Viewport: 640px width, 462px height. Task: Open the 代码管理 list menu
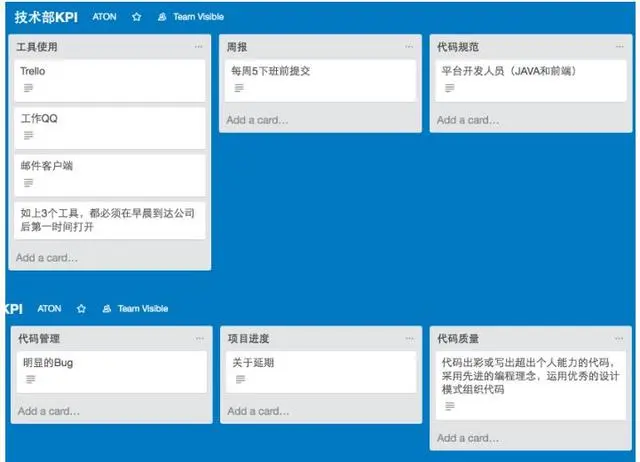point(198,339)
